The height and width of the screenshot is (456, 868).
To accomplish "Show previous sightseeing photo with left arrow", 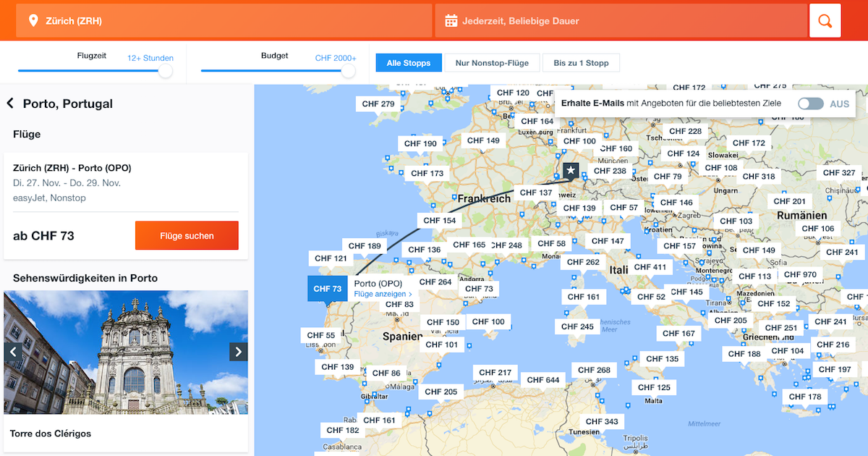I will pyautogui.click(x=13, y=352).
